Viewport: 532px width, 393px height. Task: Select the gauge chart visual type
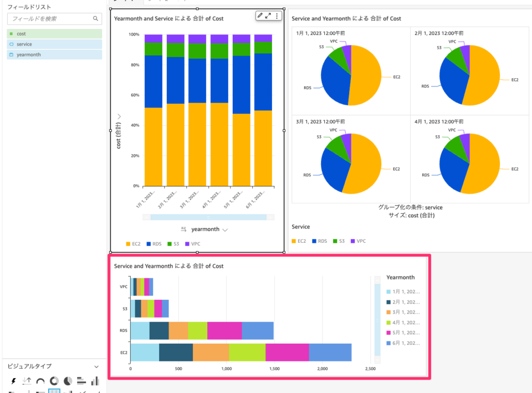click(40, 381)
